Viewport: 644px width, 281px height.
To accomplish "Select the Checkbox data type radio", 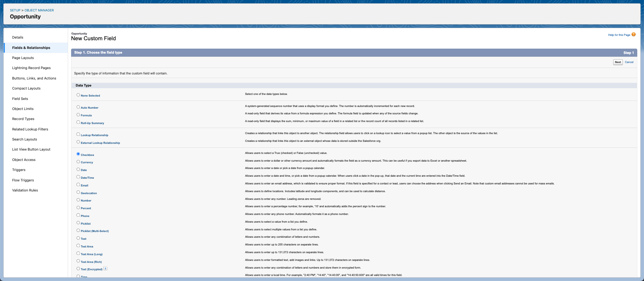I will [x=78, y=154].
